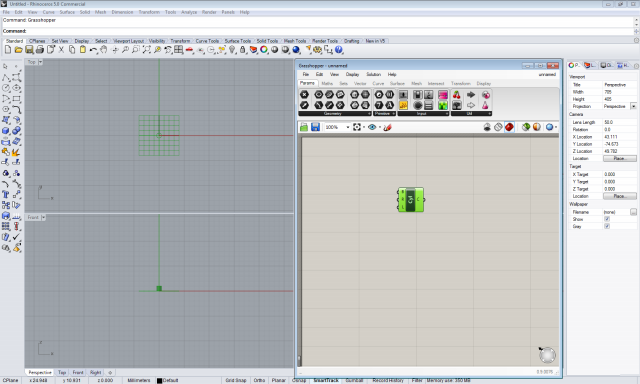This screenshot has width=640, height=384.
Task: Click the Cyl component on Grasshopper canvas
Action: pos(411,200)
